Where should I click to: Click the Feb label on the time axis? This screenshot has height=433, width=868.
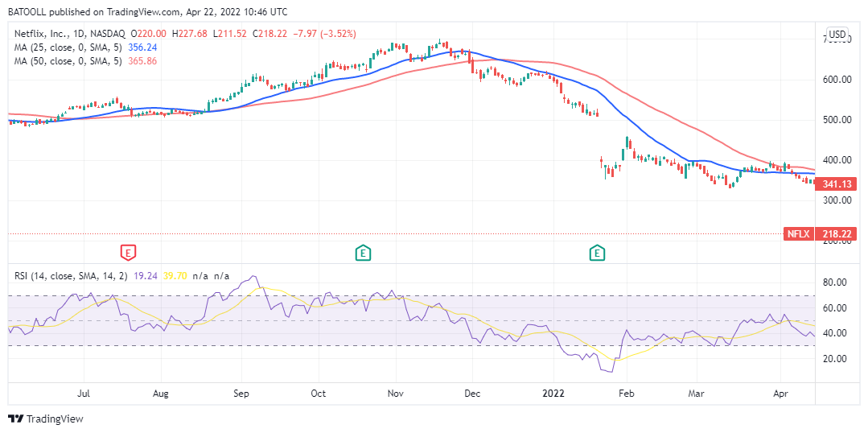626,394
